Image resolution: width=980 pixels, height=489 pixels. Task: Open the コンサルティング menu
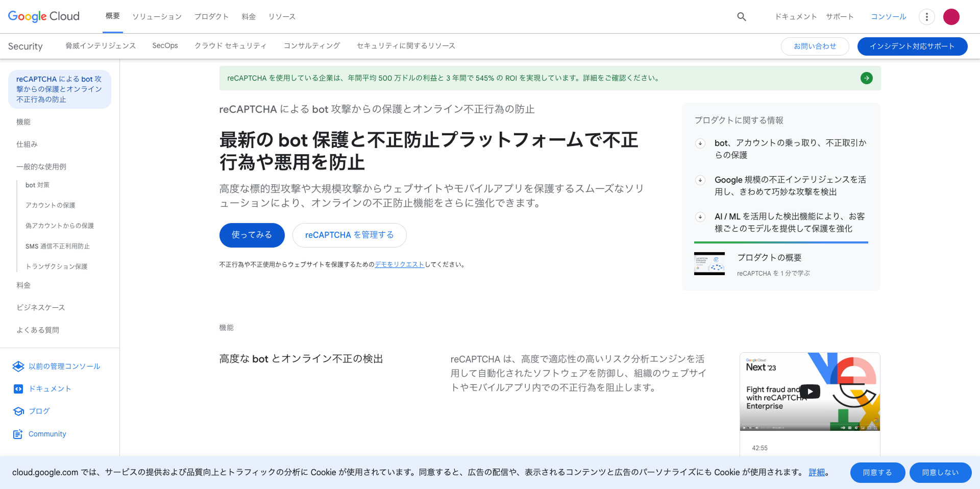click(x=312, y=46)
